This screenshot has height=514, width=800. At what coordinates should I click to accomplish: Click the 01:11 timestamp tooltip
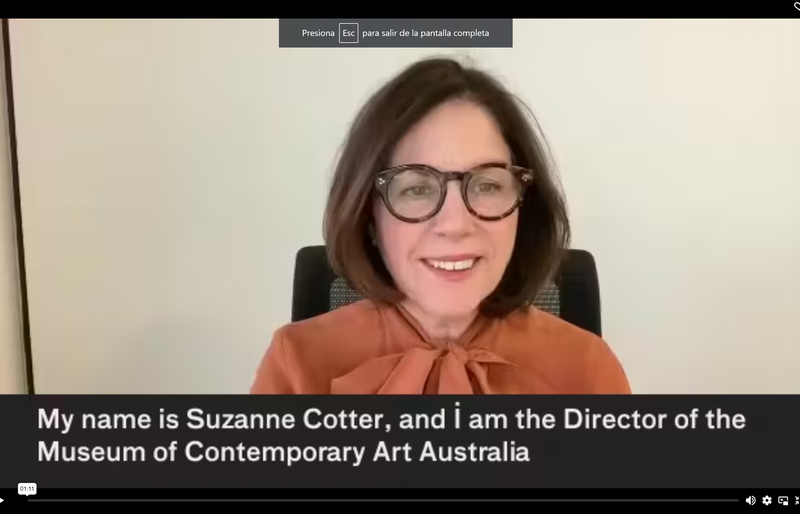pos(27,489)
